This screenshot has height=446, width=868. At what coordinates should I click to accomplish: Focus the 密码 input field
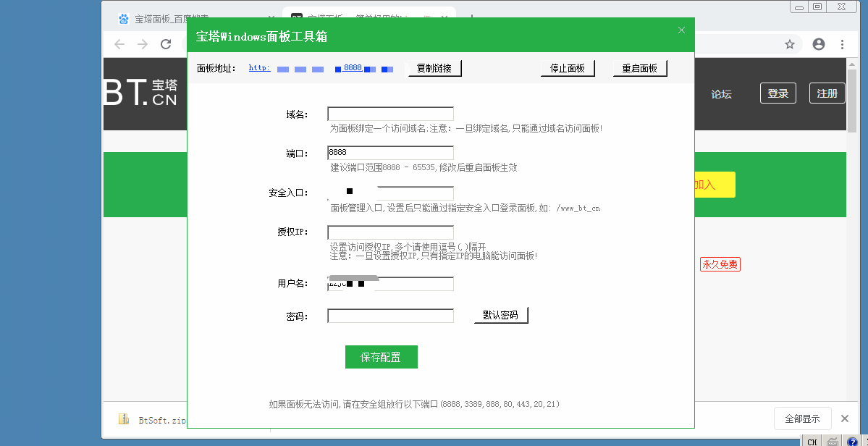[x=390, y=316]
